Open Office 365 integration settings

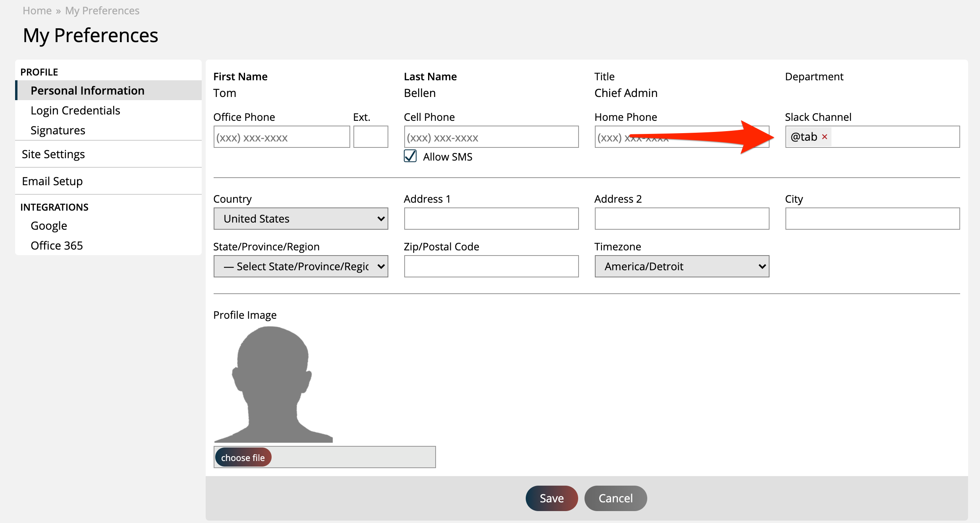click(x=56, y=246)
